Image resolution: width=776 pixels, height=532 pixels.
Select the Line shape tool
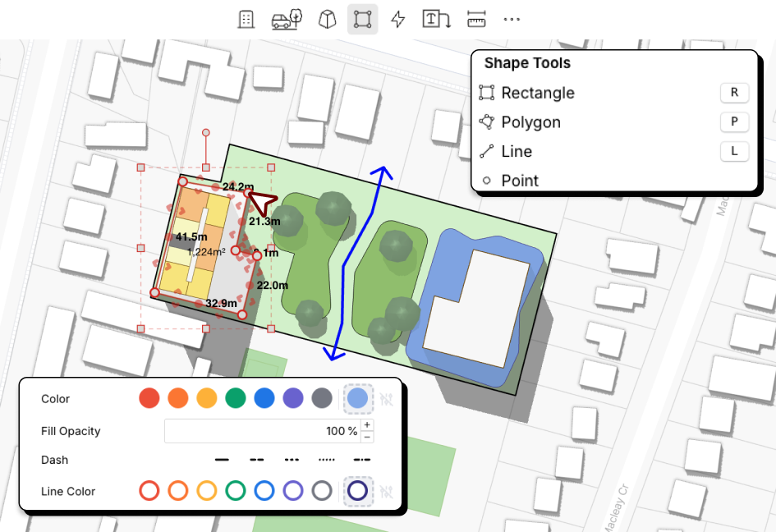(517, 152)
